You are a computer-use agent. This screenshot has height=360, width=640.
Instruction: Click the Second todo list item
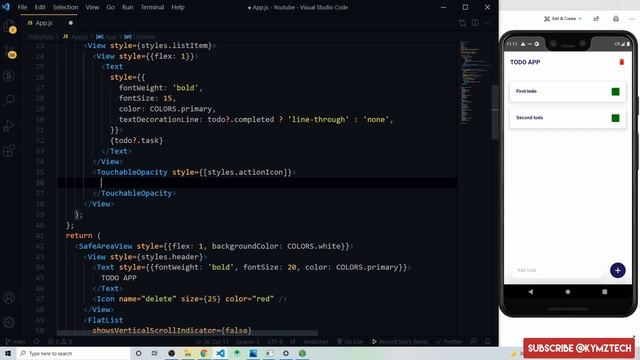point(568,118)
